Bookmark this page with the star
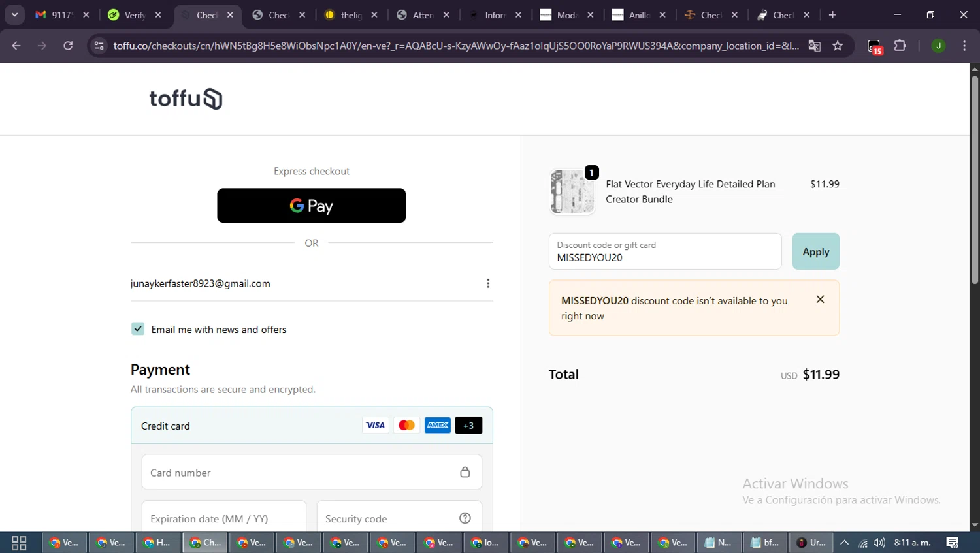 pos(838,46)
